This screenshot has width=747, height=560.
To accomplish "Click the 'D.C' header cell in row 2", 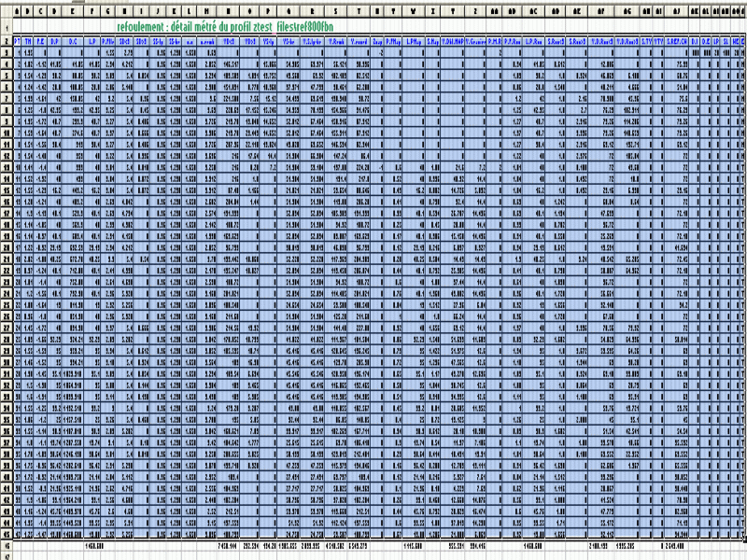I will 73,42.
